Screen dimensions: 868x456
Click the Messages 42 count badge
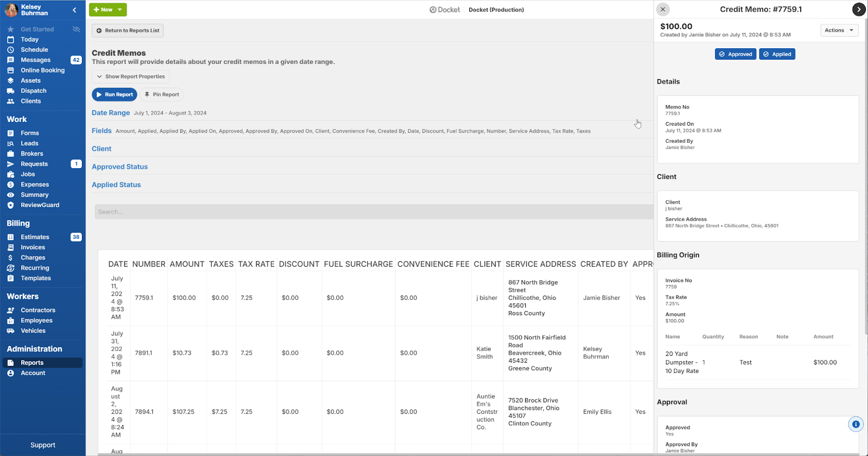click(x=76, y=60)
